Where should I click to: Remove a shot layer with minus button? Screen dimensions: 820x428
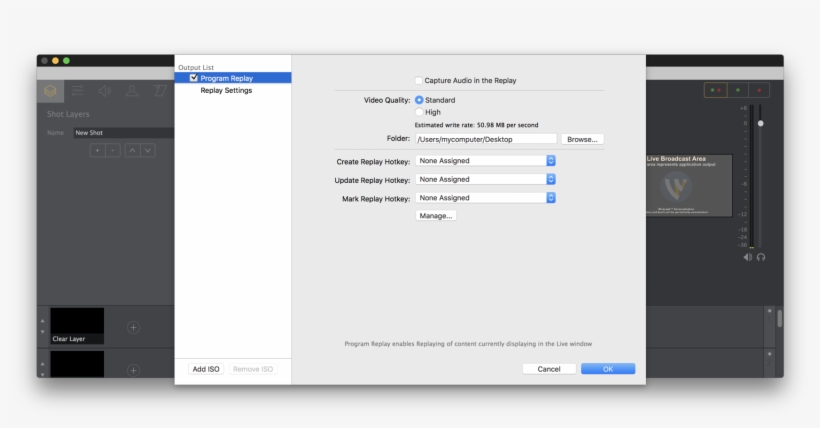coord(113,151)
